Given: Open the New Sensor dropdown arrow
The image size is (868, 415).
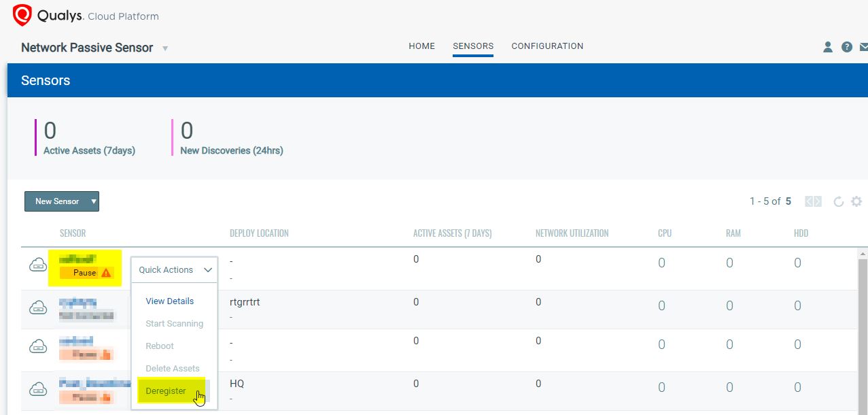Looking at the screenshot, I should coord(94,201).
